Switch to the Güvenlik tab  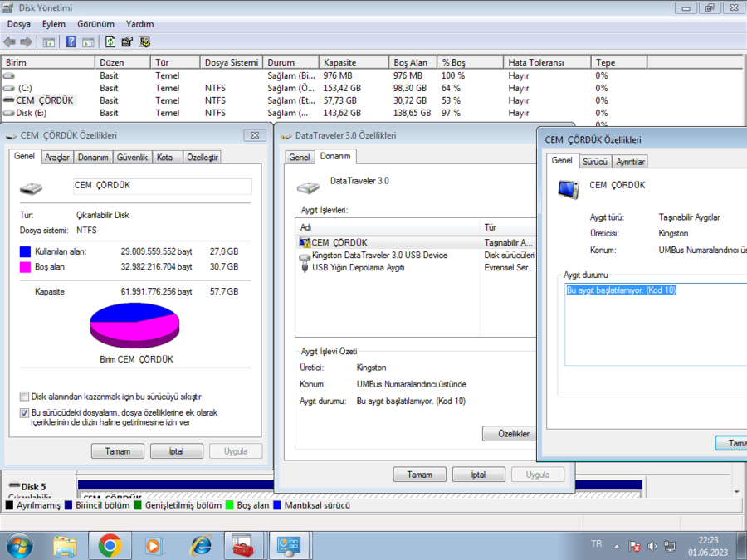[132, 158]
